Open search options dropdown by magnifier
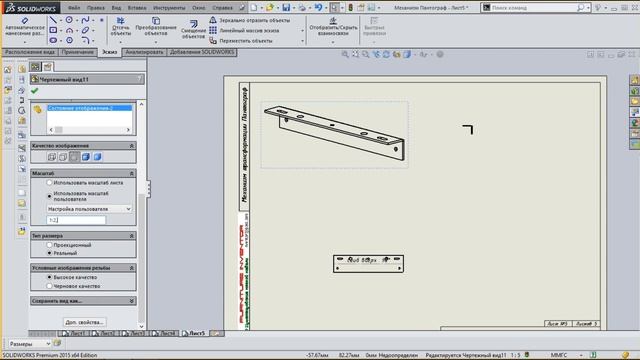 click(x=588, y=8)
